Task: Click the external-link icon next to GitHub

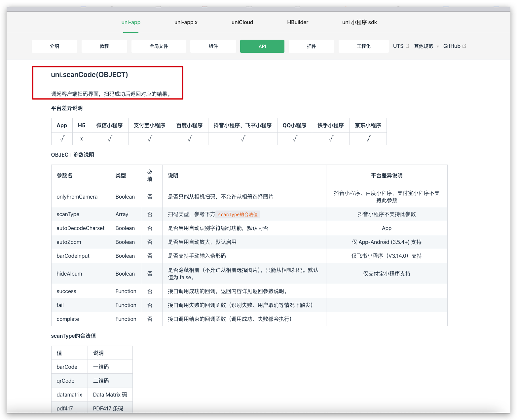Action: (464, 46)
